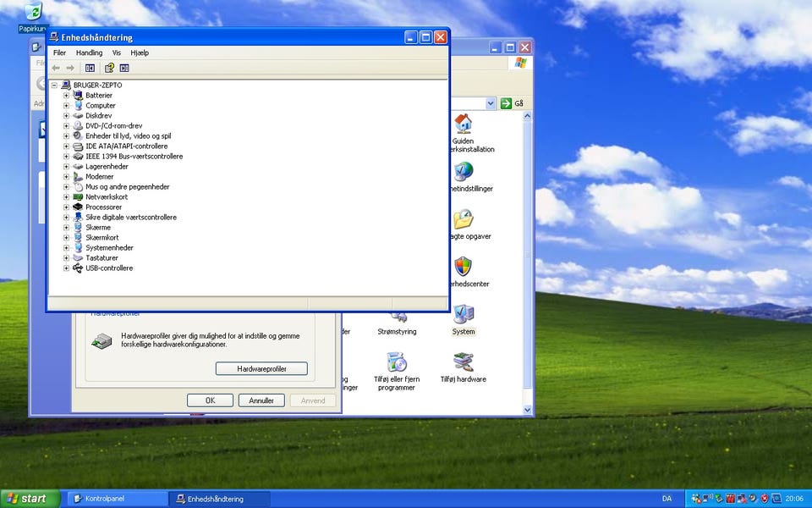Viewport: 812px width, 508px height.
Task: Open the Handling menu
Action: pyautogui.click(x=89, y=52)
